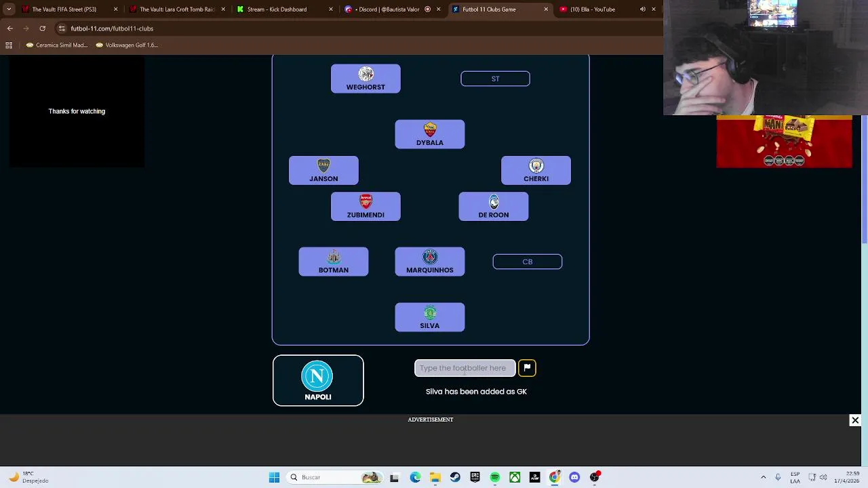
Task: Click the flag give-up icon next to input
Action: point(527,367)
